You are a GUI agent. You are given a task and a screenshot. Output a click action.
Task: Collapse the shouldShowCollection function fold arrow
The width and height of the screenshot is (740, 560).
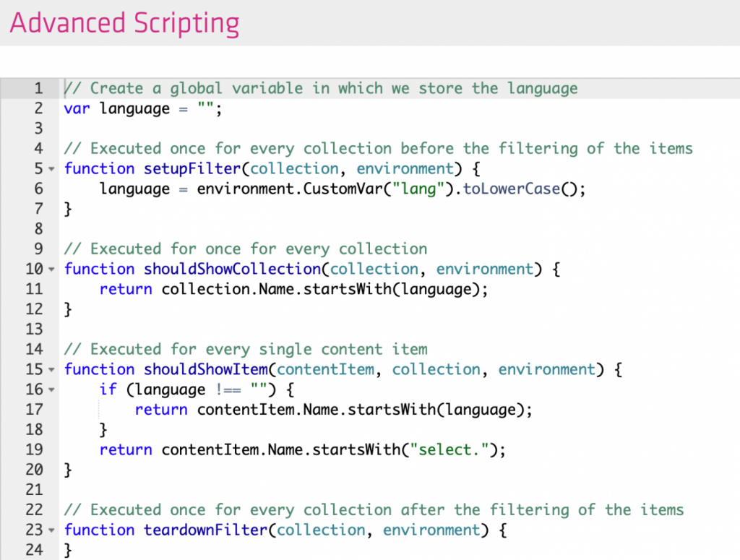[51, 270]
